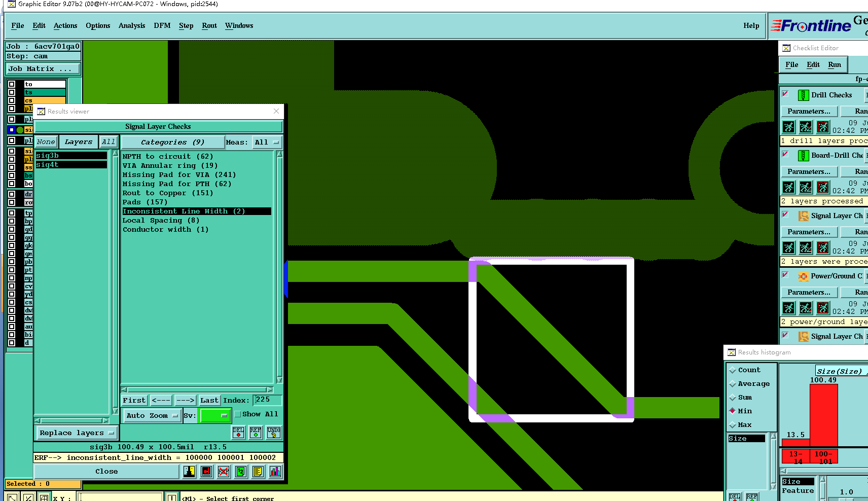Screen dimensions: 868x501
Task: Select the Average radio option
Action: [733, 384]
